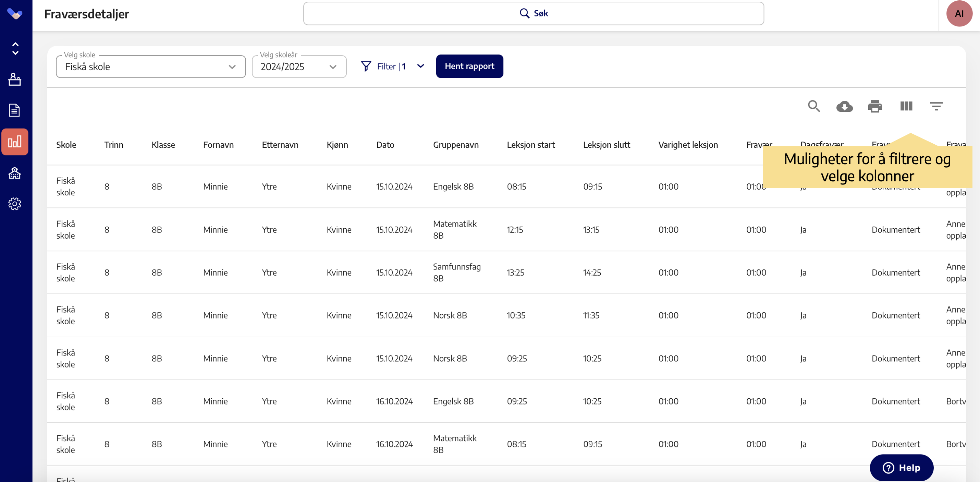The height and width of the screenshot is (482, 980).
Task: Click the home logo icon
Action: coord(15,14)
